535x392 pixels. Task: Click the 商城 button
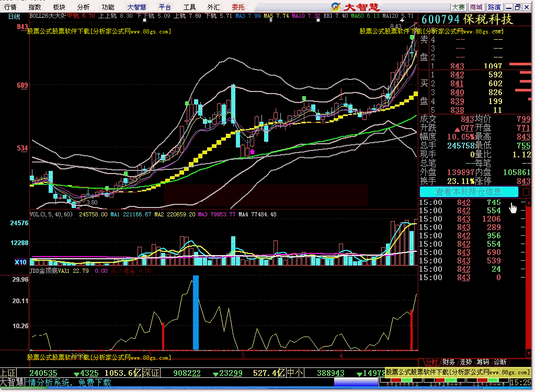click(476, 7)
